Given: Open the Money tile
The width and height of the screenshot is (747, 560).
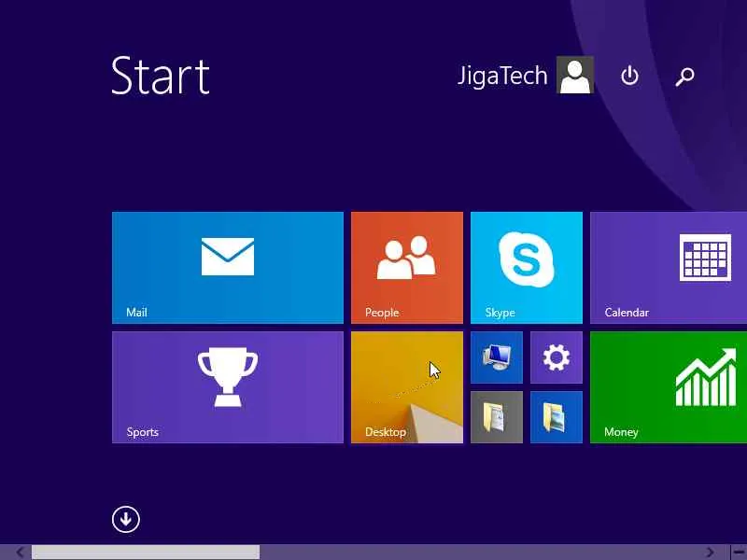Looking at the screenshot, I should (x=669, y=387).
